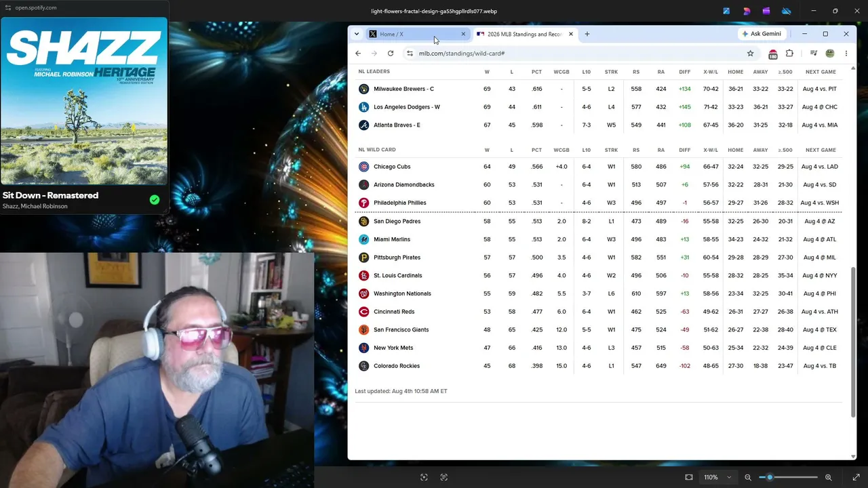
Task: Click the Washington Nationals logo icon
Action: point(363,293)
